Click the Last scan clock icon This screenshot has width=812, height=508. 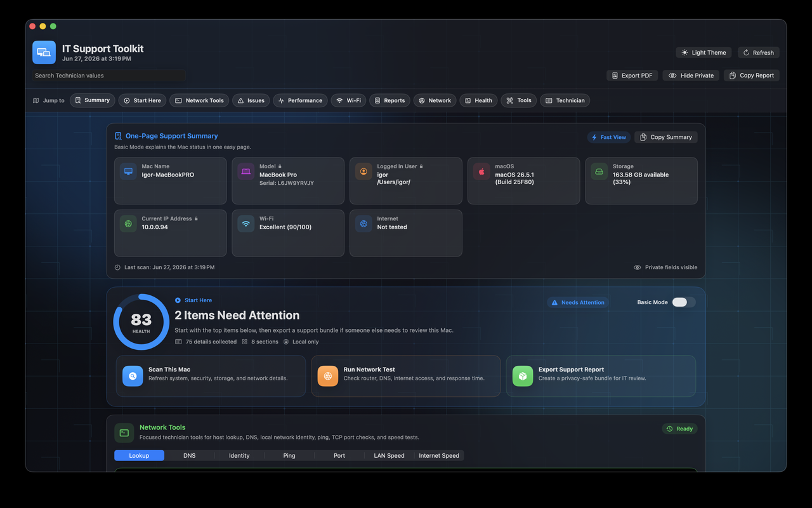click(117, 267)
